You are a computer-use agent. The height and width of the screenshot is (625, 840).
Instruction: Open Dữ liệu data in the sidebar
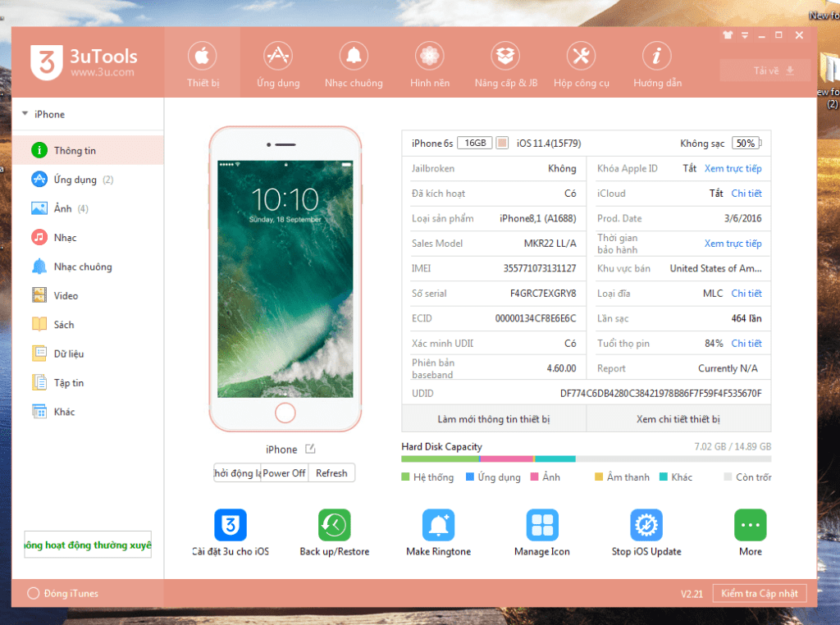88,354
